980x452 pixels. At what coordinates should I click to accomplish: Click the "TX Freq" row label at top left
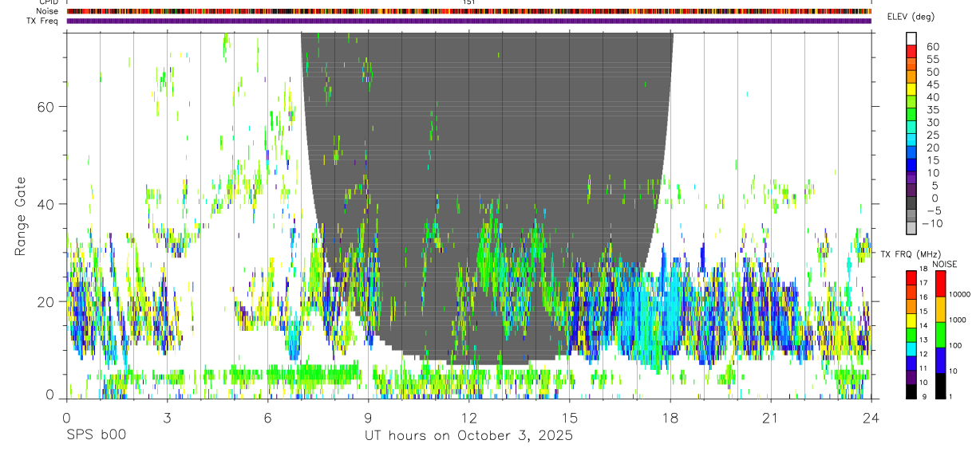tap(43, 21)
